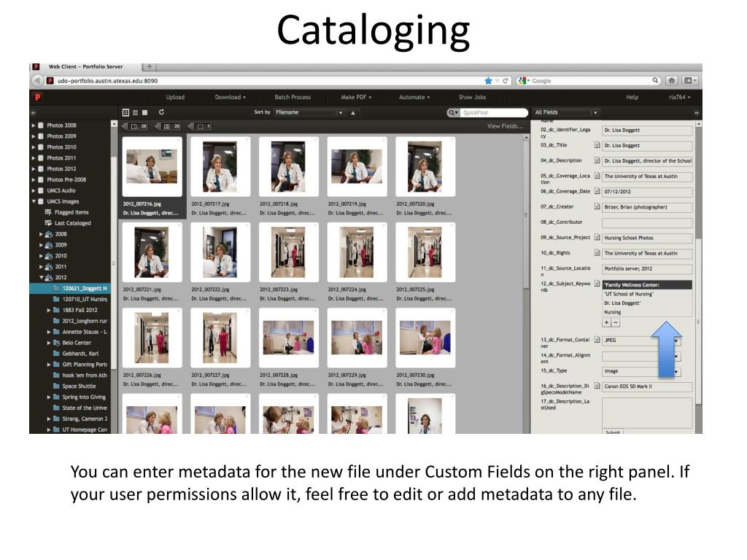The image size is (747, 560).
Task: Remove keyword with the minus button
Action: pos(616,322)
